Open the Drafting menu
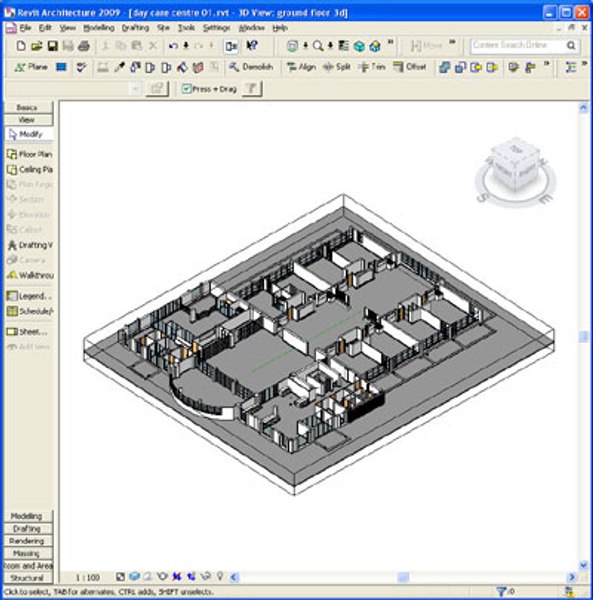This screenshot has height=600, width=593. pyautogui.click(x=135, y=28)
